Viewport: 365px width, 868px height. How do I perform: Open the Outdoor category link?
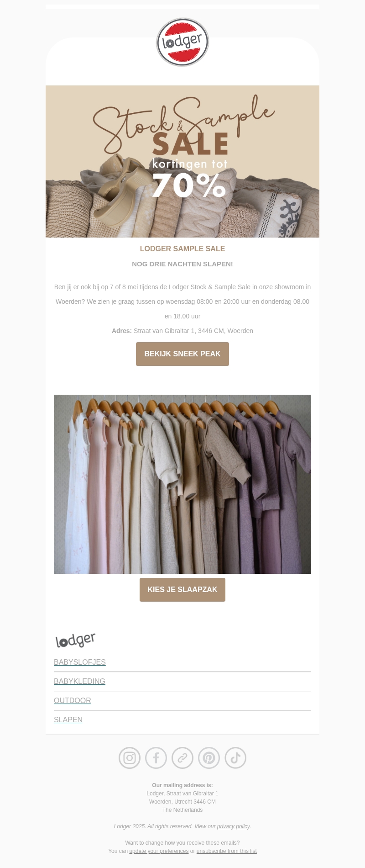point(73,701)
